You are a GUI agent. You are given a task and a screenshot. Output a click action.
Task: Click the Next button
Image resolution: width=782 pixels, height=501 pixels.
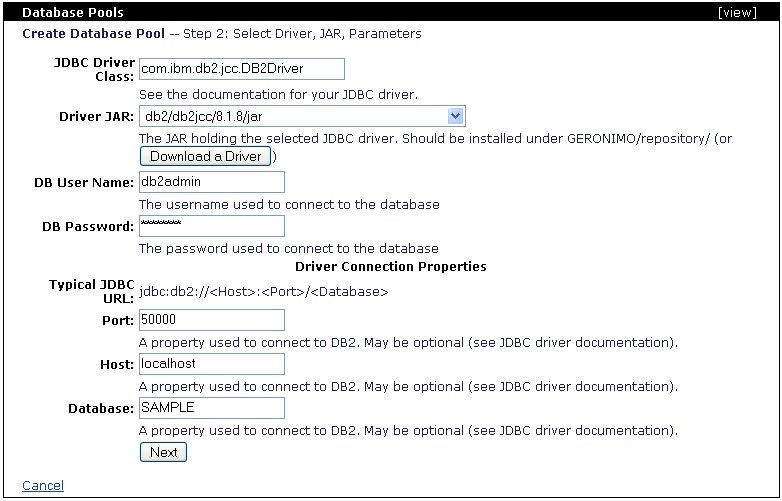pyautogui.click(x=164, y=452)
